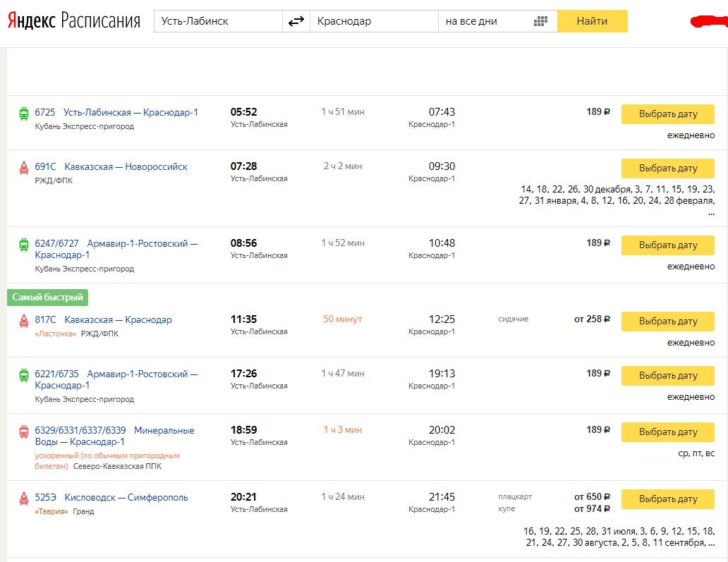Image resolution: width=728 pixels, height=562 pixels.
Task: Click the destination field Краснодар
Action: tap(374, 21)
